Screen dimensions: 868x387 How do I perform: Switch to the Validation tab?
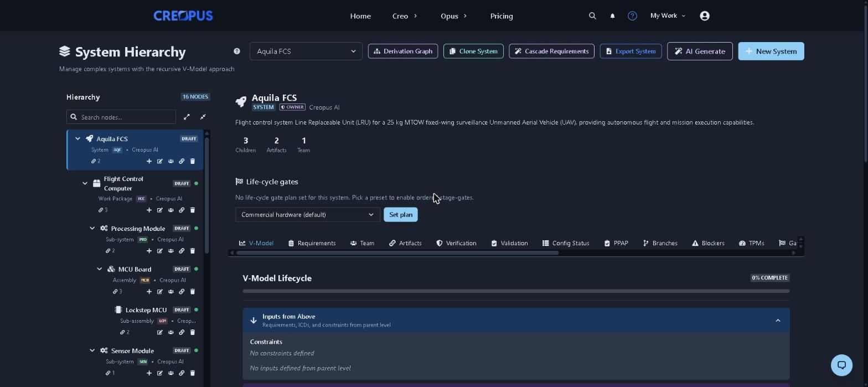click(x=509, y=243)
